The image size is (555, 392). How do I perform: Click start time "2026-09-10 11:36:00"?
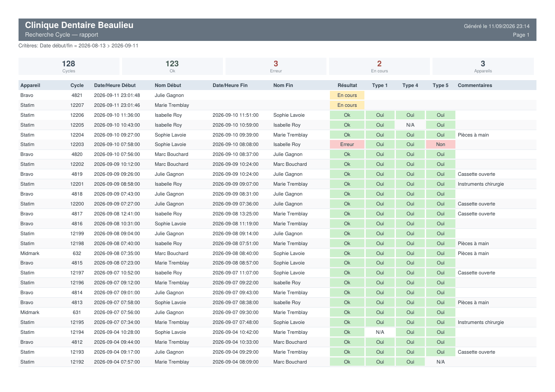pyautogui.click(x=117, y=115)
